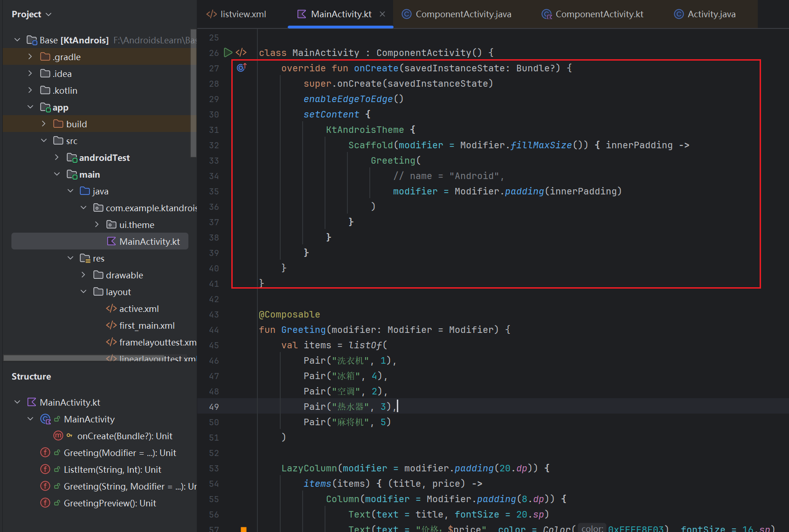This screenshot has height=532, width=789.
Task: Expand the .gradle folder
Action: (30, 57)
